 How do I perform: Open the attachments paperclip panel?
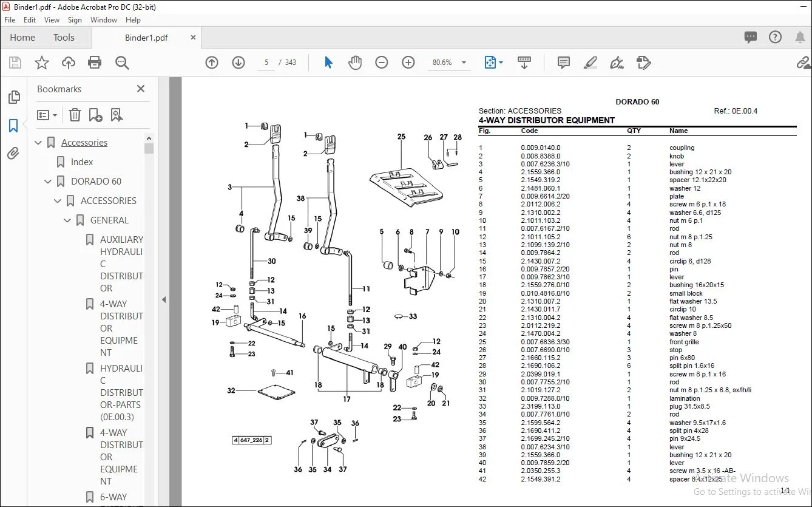(x=13, y=154)
